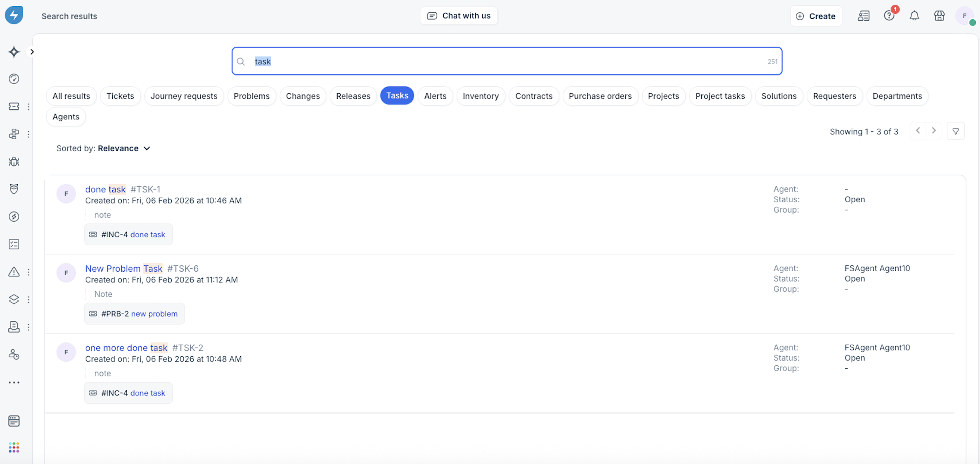Open the marketplace store icon
This screenshot has height=464, width=980.
pyautogui.click(x=939, y=16)
